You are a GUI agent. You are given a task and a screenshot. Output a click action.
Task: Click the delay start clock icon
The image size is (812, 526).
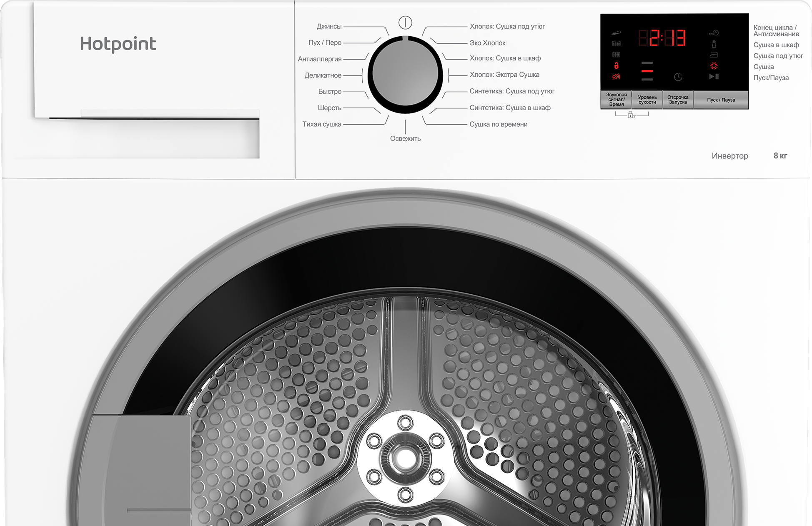(x=678, y=77)
